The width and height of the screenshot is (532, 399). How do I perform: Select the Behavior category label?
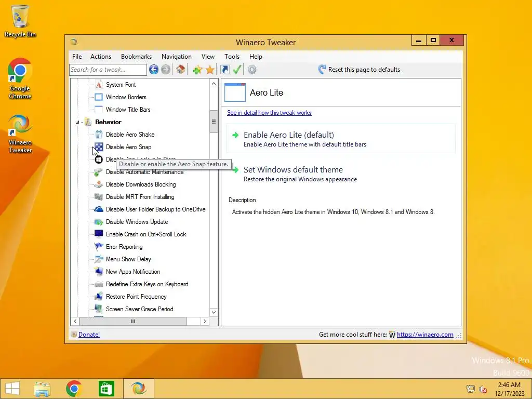[108, 122]
